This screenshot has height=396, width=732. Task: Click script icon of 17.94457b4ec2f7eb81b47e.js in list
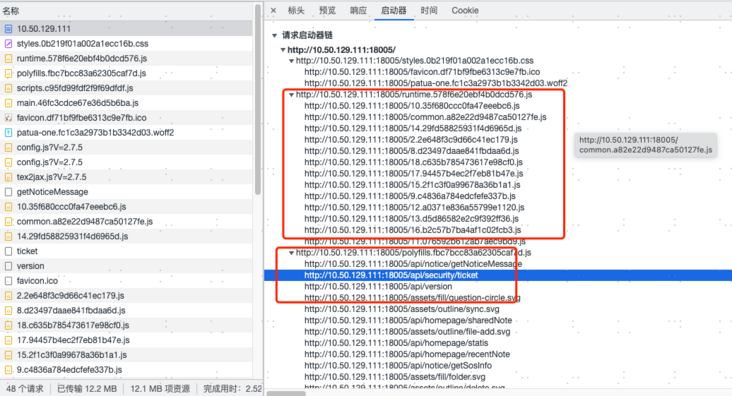8,340
